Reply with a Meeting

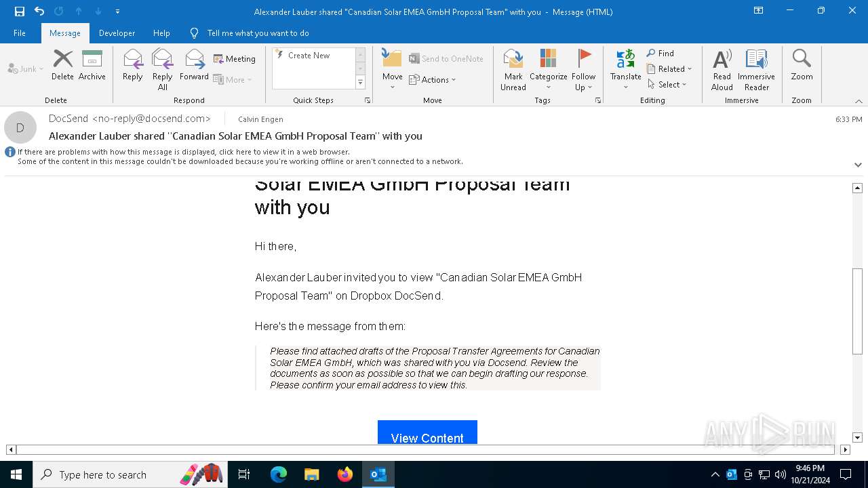(x=235, y=59)
